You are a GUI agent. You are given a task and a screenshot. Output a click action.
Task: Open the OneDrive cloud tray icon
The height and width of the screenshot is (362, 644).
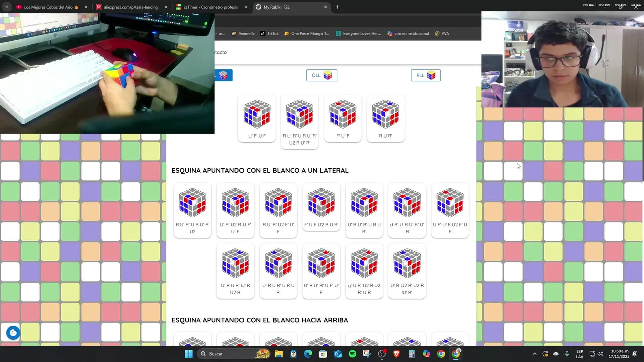click(556, 354)
